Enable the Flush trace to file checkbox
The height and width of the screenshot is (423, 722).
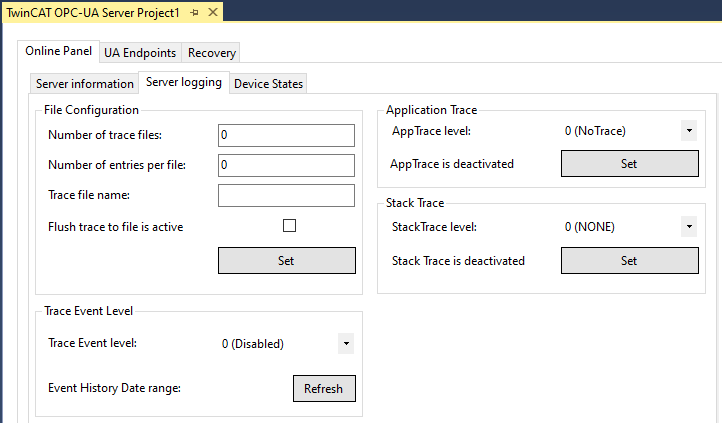coord(289,226)
